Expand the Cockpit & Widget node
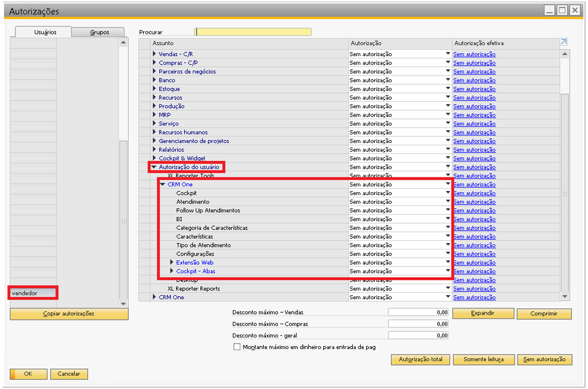Viewport: 588px width, 389px height. [x=154, y=158]
